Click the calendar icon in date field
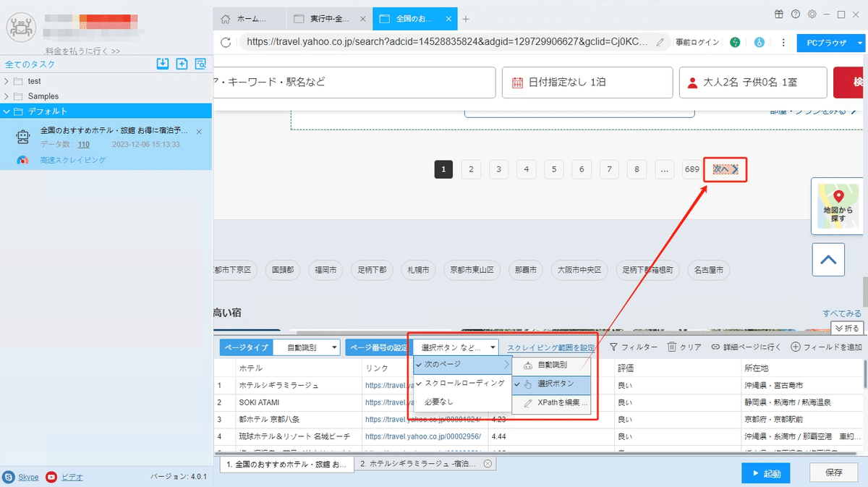Screen dimensions: 868x487 pos(517,82)
